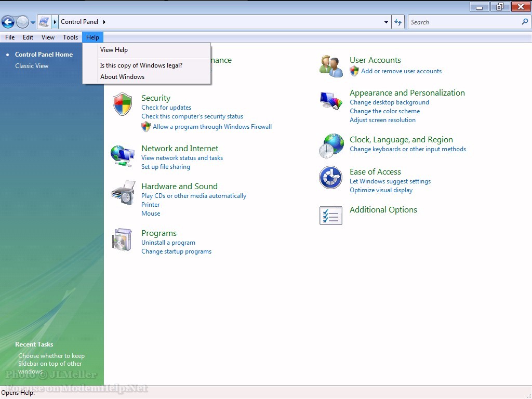Viewport: 532px width, 399px height.
Task: Click the User Accounts people icon
Action: click(x=331, y=66)
